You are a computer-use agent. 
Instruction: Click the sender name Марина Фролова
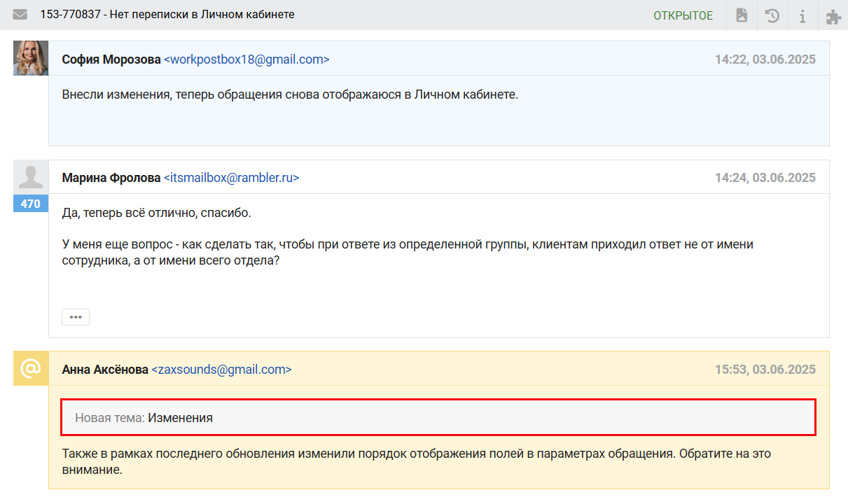point(111,178)
